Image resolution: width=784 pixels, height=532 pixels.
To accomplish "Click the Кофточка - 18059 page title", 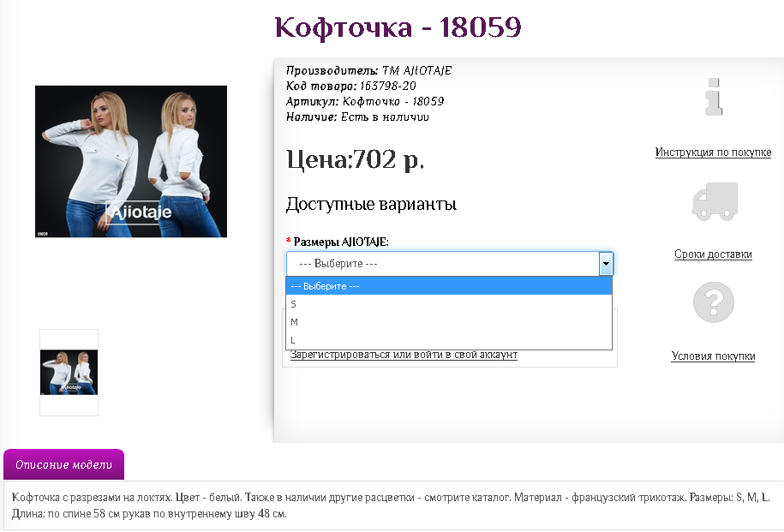I will [398, 27].
